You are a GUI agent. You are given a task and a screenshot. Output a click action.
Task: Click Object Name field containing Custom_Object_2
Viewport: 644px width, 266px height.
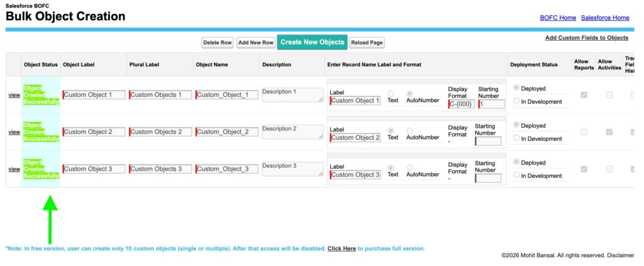pyautogui.click(x=227, y=132)
